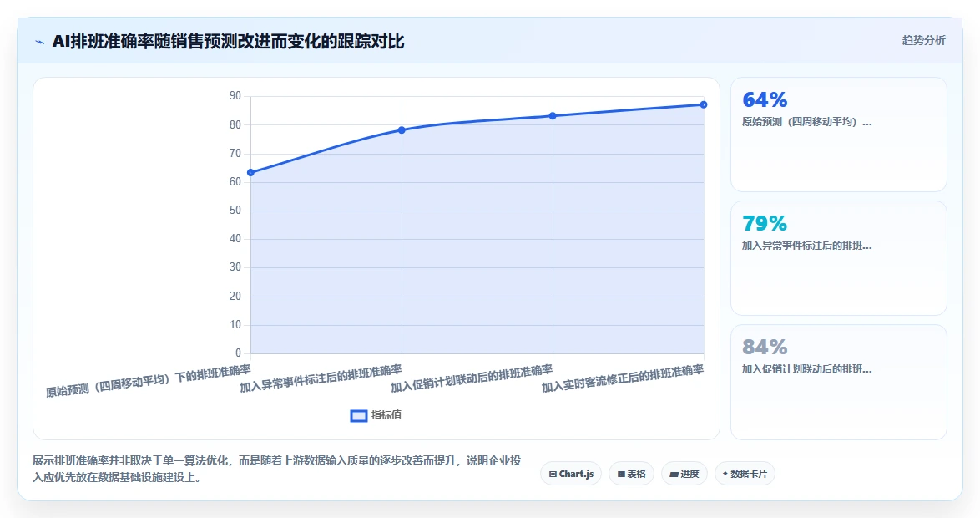Screen dimensions: 980x518
Task: Click the first data point at 64
Action: point(250,172)
